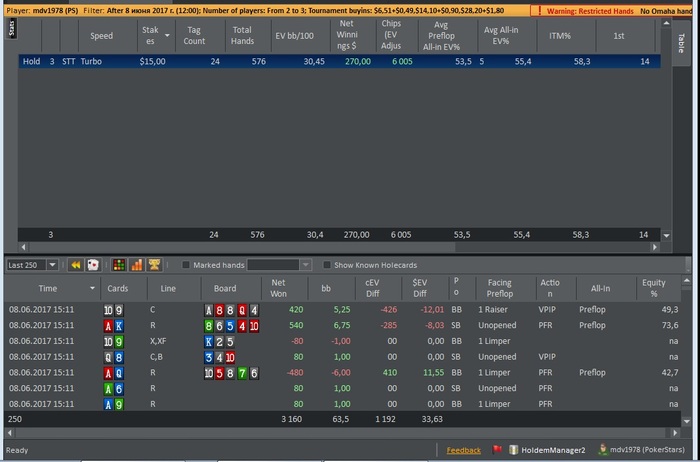This screenshot has height=462, width=700.
Task: Sort by Net Winnings $ column header
Action: tap(347, 35)
